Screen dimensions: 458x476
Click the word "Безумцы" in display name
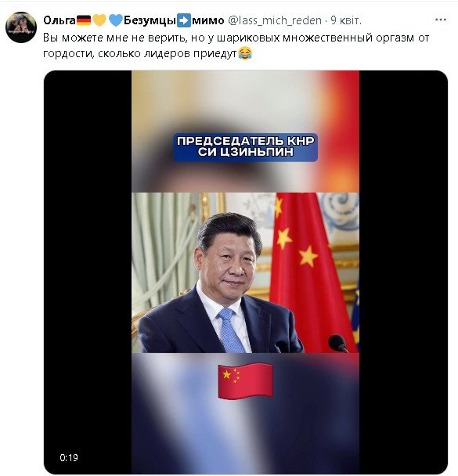tap(150, 20)
